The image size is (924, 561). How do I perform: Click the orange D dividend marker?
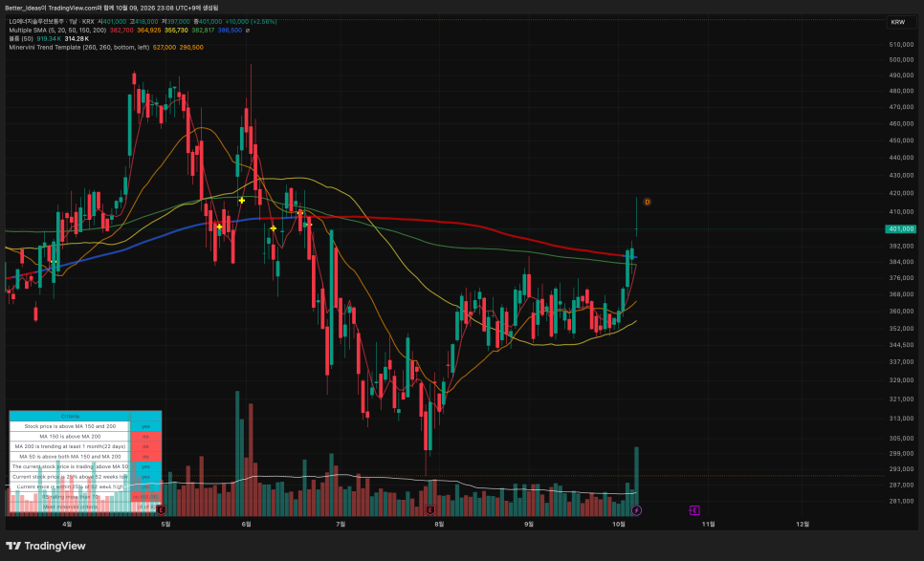[x=647, y=202]
